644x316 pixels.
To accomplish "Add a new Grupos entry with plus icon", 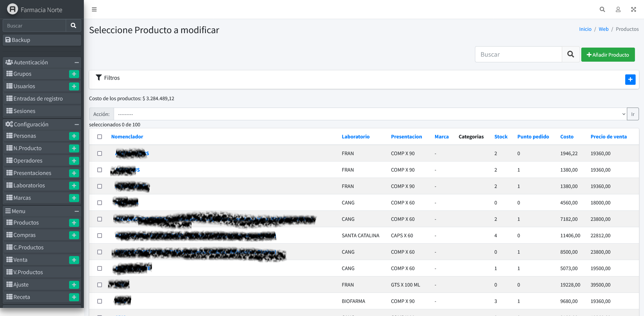I will [74, 74].
